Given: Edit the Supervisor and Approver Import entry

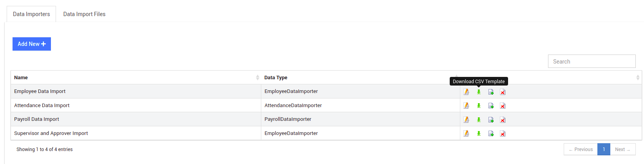Looking at the screenshot, I should [x=466, y=133].
